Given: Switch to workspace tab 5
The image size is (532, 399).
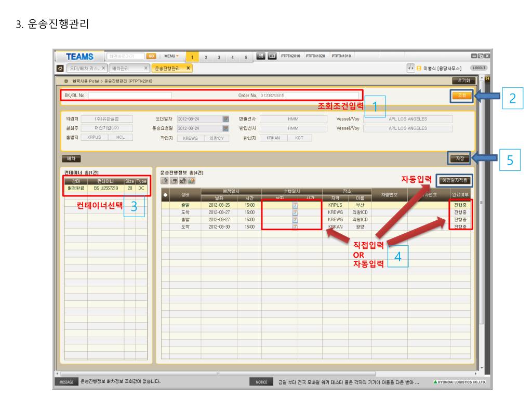Looking at the screenshot, I should pyautogui.click(x=246, y=57).
